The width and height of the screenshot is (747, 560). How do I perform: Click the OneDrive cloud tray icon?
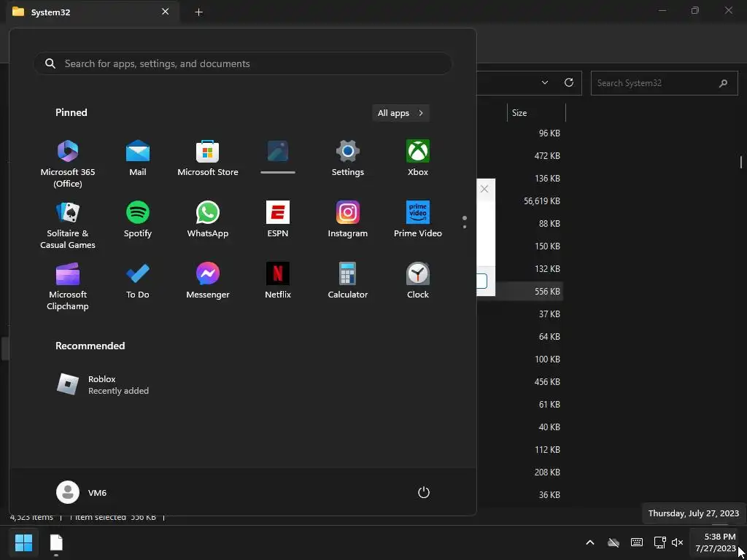614,542
